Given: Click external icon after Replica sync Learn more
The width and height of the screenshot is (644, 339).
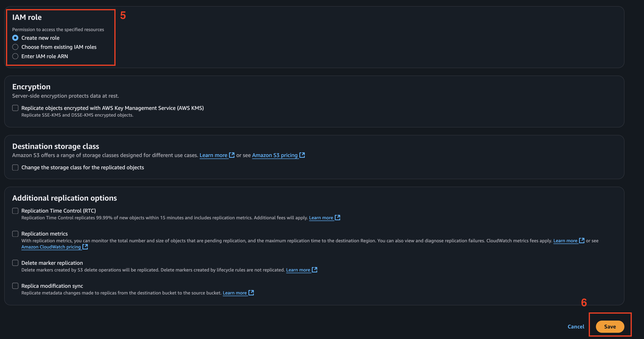Looking at the screenshot, I should (251, 293).
